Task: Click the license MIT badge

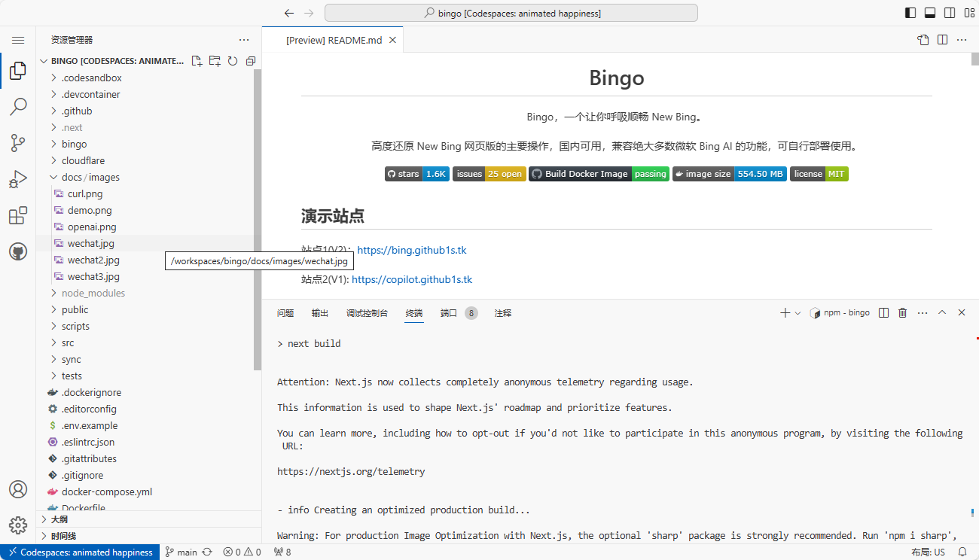Action: click(819, 174)
